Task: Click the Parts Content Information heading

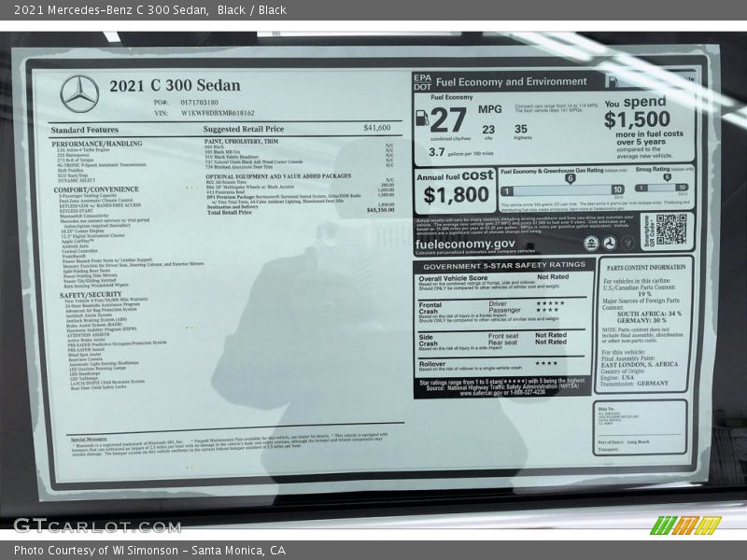Action: click(646, 268)
